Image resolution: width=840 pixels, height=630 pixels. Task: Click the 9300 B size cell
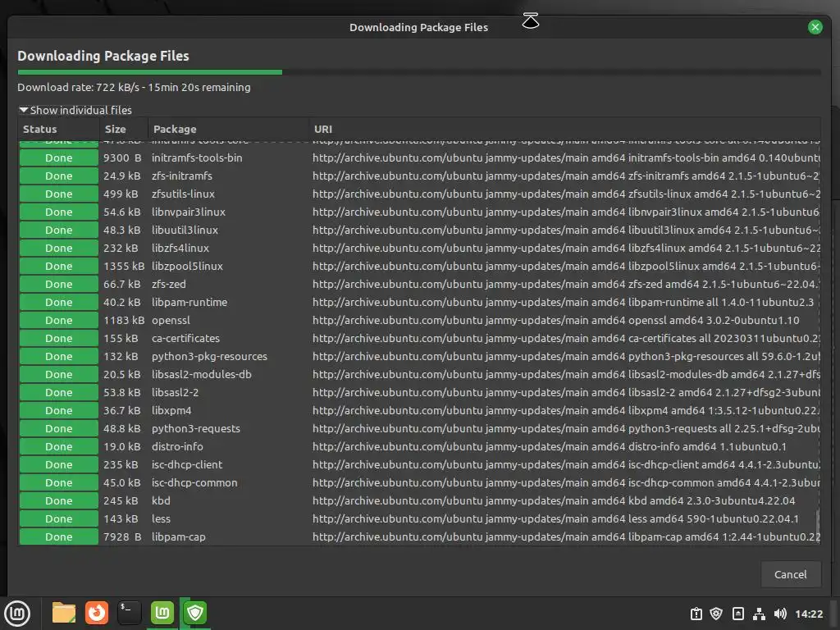point(122,158)
